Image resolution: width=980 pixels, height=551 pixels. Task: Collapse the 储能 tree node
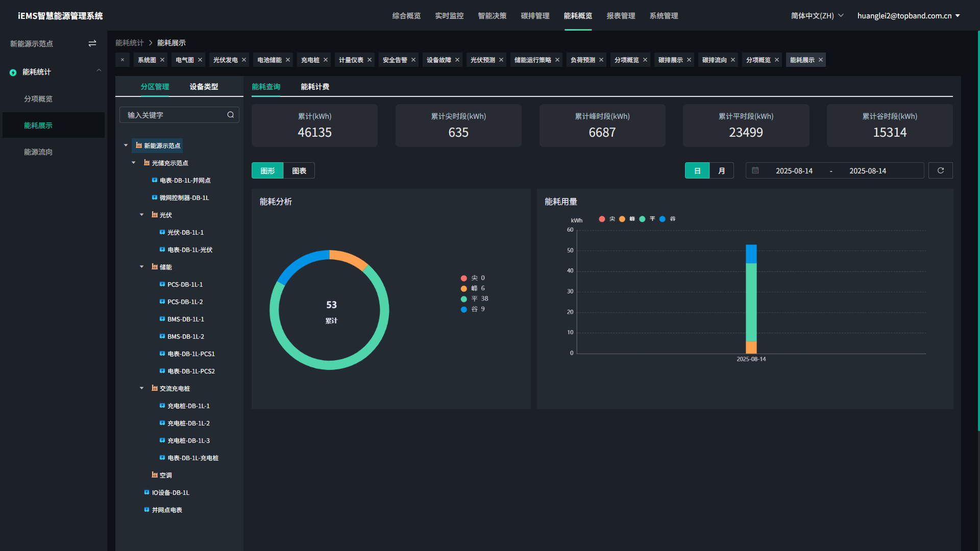click(142, 267)
